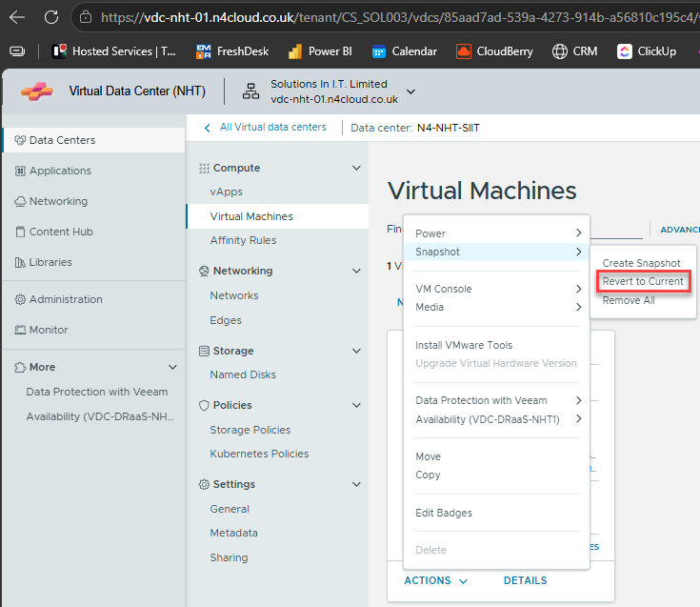
Task: Open Named Disks page
Action: (243, 374)
